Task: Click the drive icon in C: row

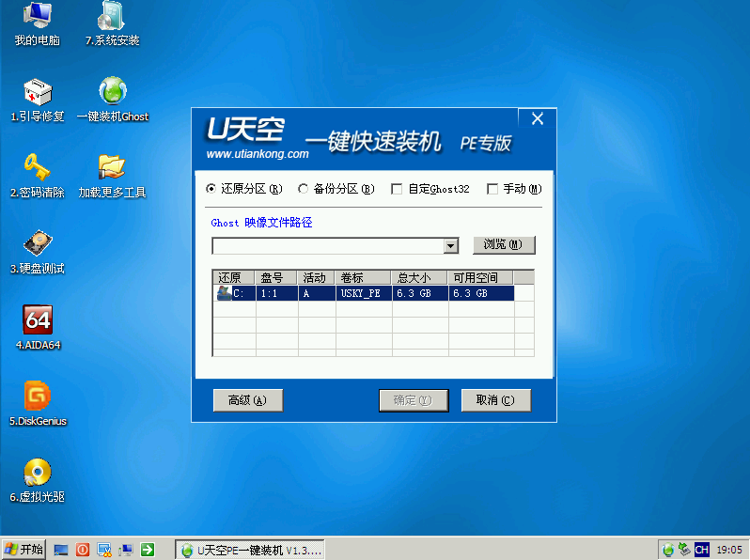Action: [x=224, y=293]
